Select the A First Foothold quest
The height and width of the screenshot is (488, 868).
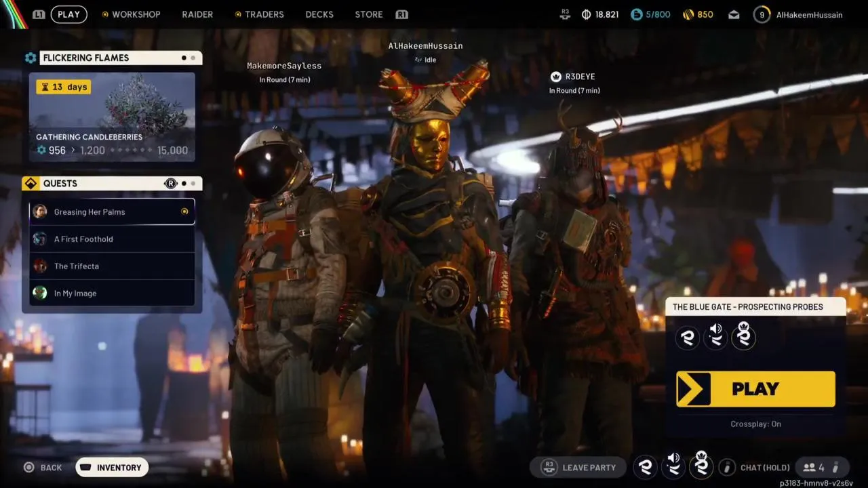click(x=112, y=239)
